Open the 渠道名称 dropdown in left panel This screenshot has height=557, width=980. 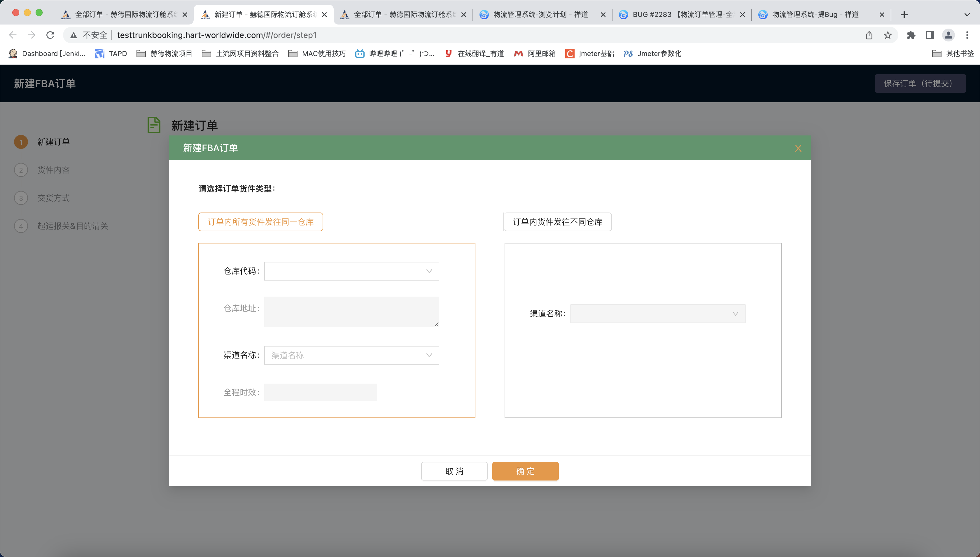coord(351,355)
